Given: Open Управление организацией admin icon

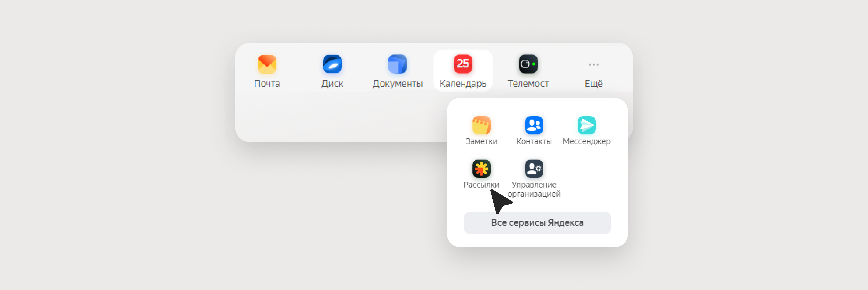Looking at the screenshot, I should coord(534,168).
